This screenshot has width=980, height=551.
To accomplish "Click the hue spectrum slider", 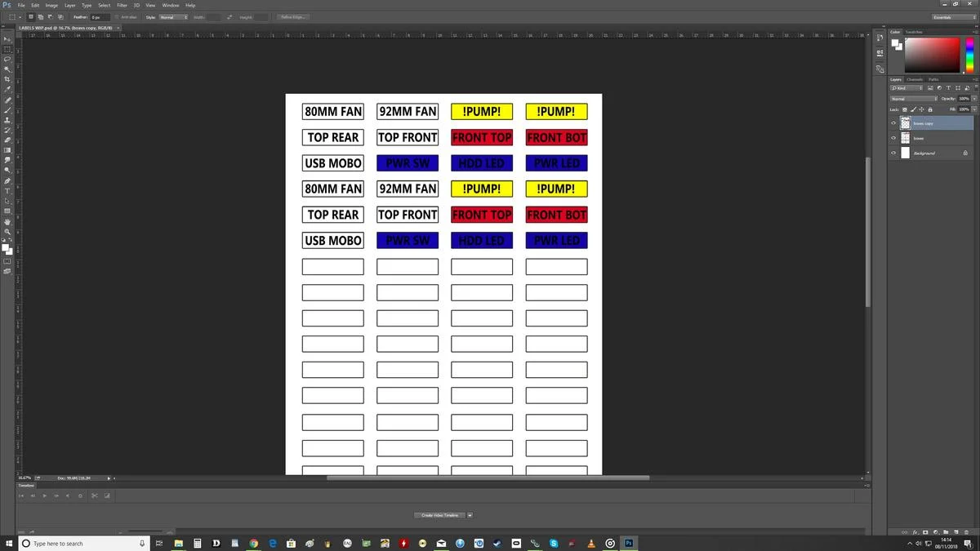I will click(970, 55).
